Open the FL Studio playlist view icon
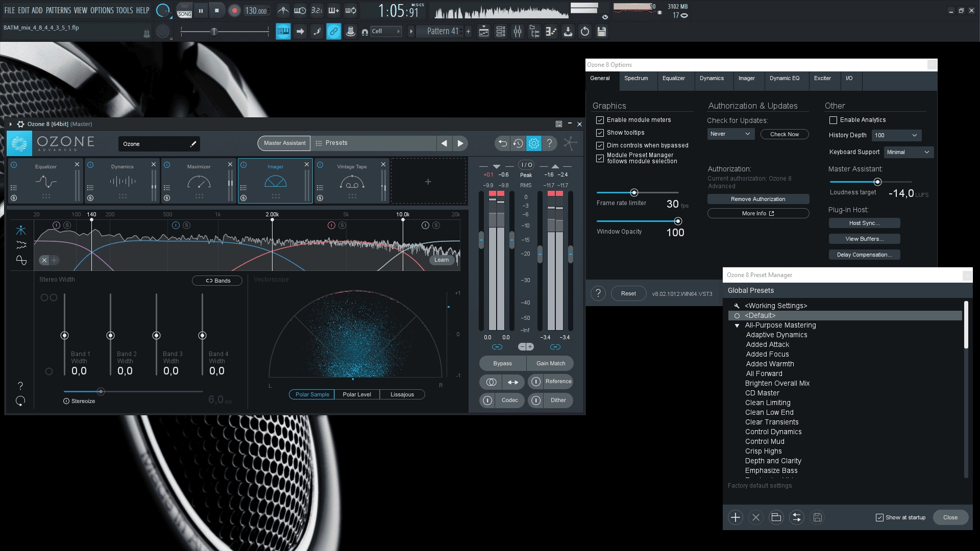Viewport: 980px width, 551px height. click(x=484, y=32)
